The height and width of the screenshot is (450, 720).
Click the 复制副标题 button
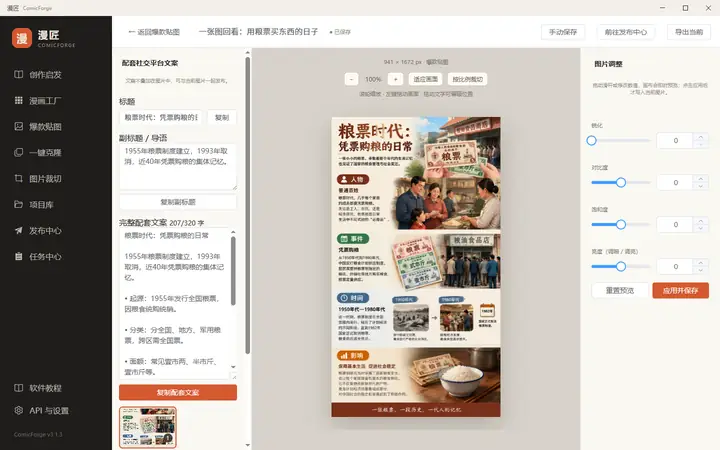tap(178, 202)
